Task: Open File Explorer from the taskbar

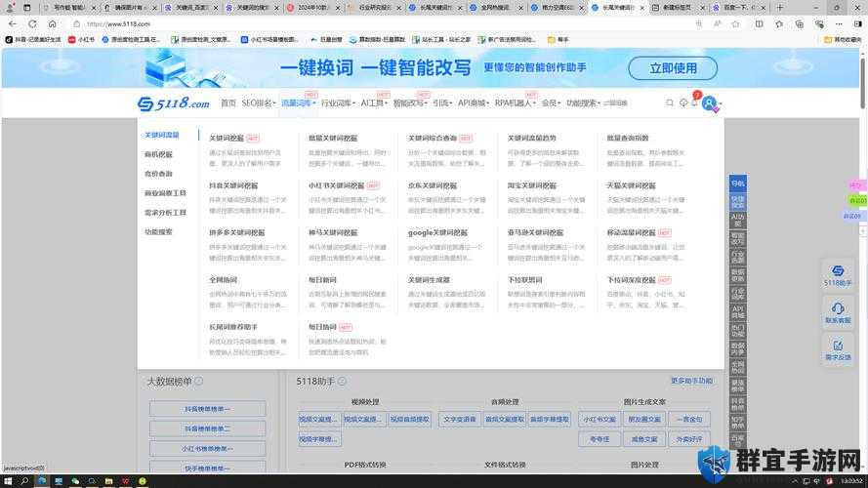Action: (108, 481)
